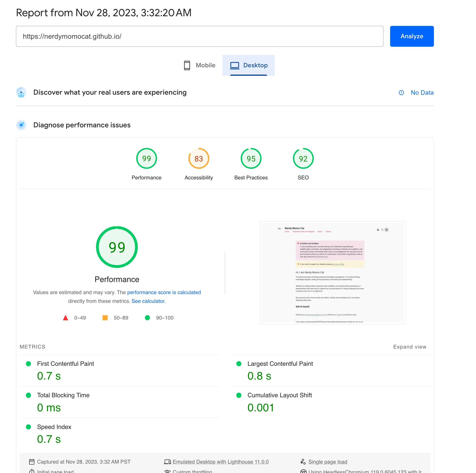Viewport: 476px width, 473px height.
Task: Click the Analyze button
Action: [411, 36]
